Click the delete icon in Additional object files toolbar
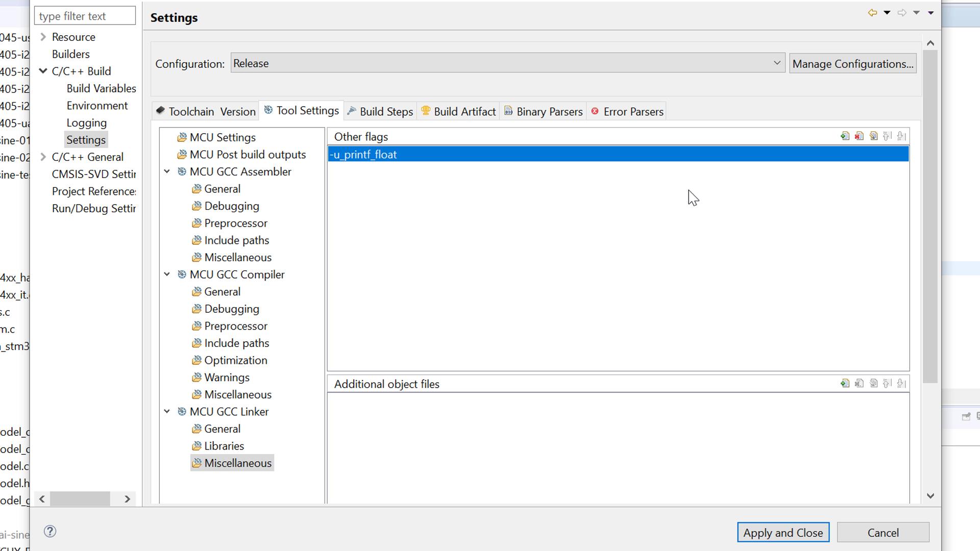Image resolution: width=980 pixels, height=551 pixels. point(859,384)
